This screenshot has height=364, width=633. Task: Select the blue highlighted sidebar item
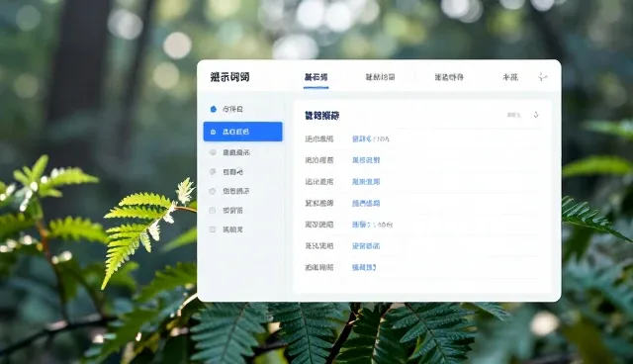[x=242, y=132]
